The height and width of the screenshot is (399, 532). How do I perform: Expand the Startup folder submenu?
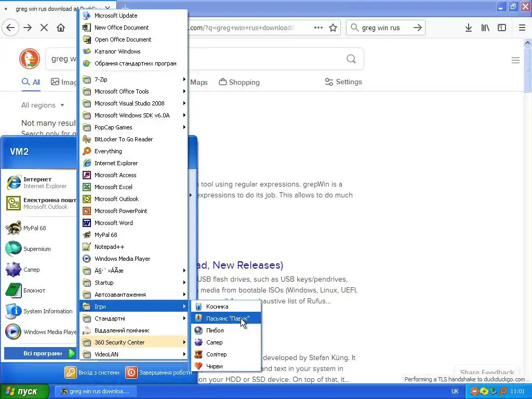coord(134,283)
